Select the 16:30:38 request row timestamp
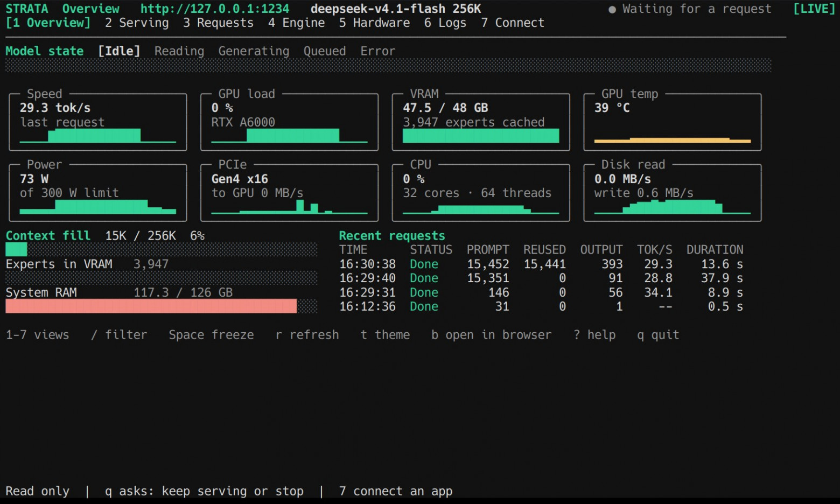This screenshot has height=504, width=840. pyautogui.click(x=367, y=264)
